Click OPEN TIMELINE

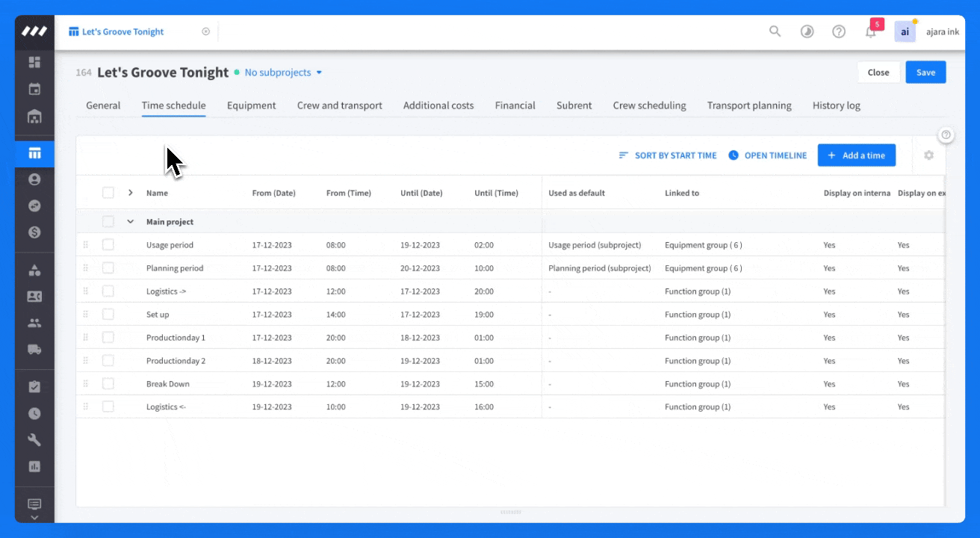pos(768,155)
